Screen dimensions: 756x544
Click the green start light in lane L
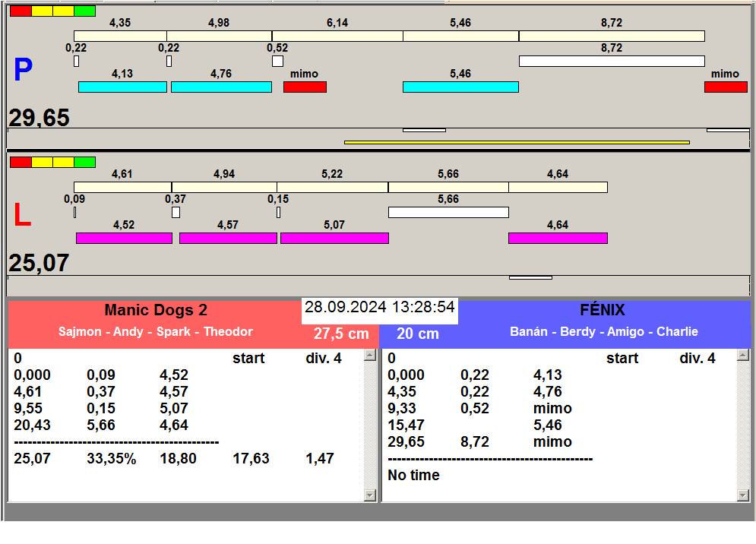tap(84, 162)
